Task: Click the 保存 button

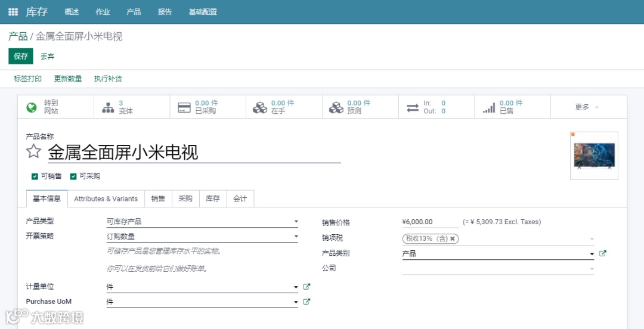Action: pos(21,56)
